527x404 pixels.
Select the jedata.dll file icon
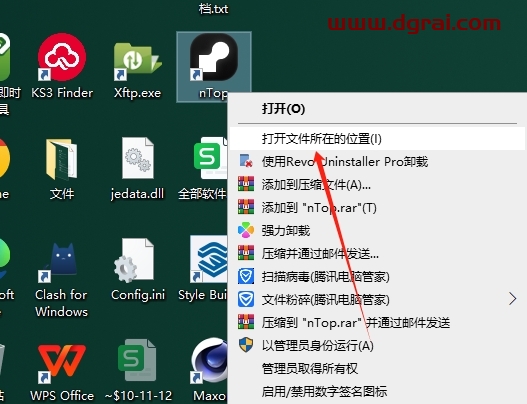point(138,158)
